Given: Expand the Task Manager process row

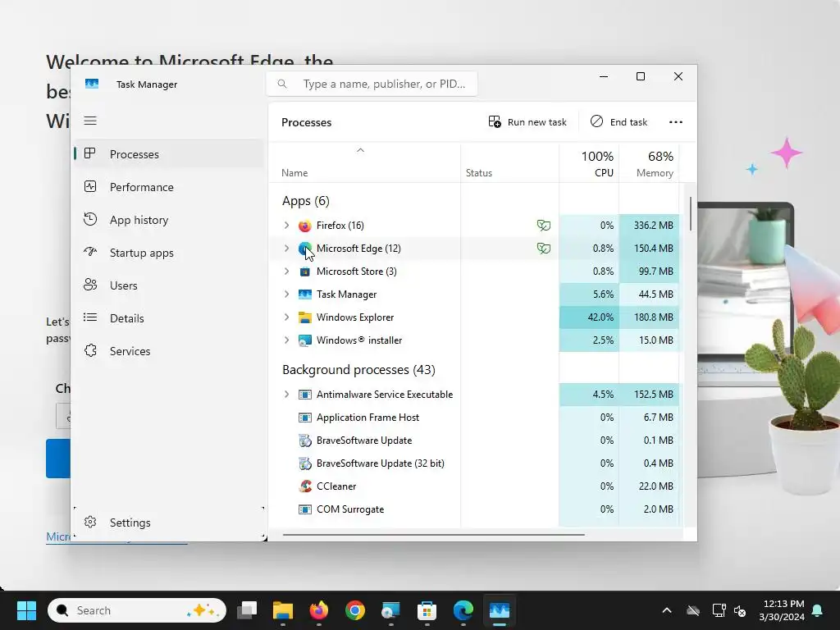Looking at the screenshot, I should click(x=286, y=294).
